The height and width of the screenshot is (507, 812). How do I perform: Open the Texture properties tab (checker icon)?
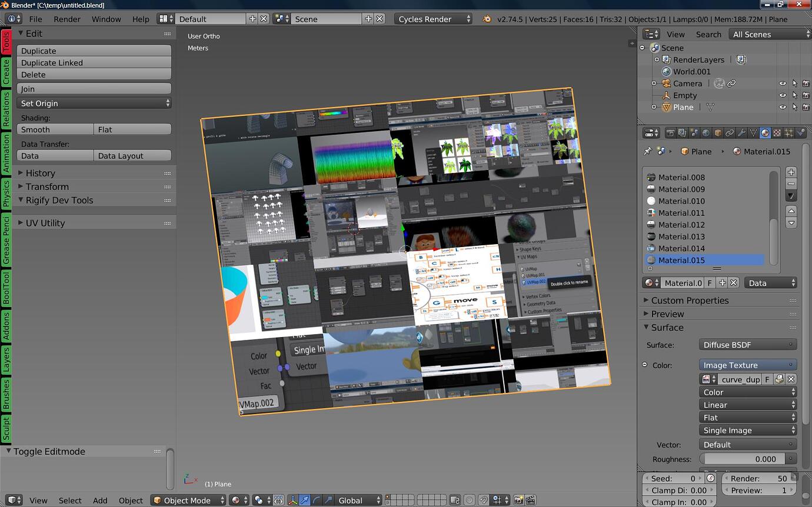point(777,133)
